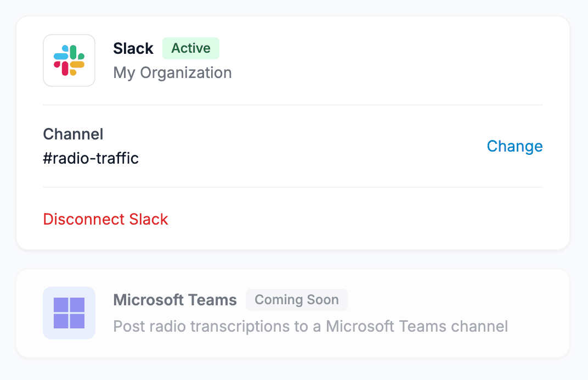Click the My Organization label
Image resolution: width=588 pixels, height=380 pixels.
pyautogui.click(x=172, y=72)
